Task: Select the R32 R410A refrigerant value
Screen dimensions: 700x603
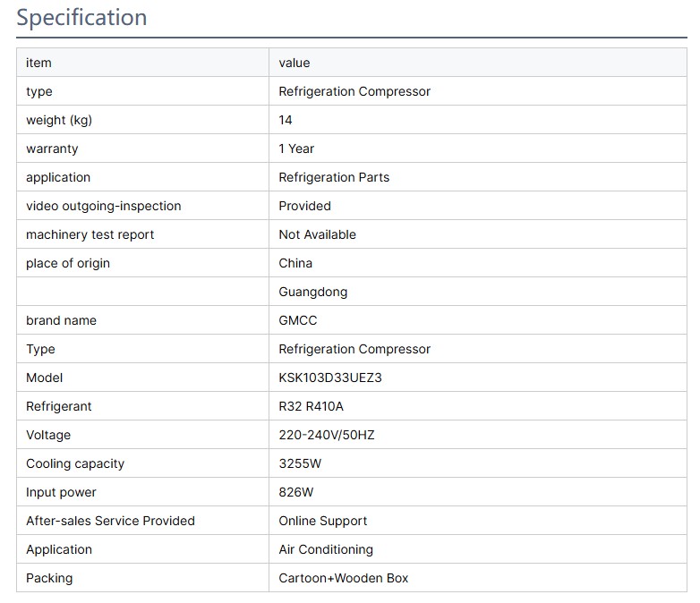Action: pos(311,406)
